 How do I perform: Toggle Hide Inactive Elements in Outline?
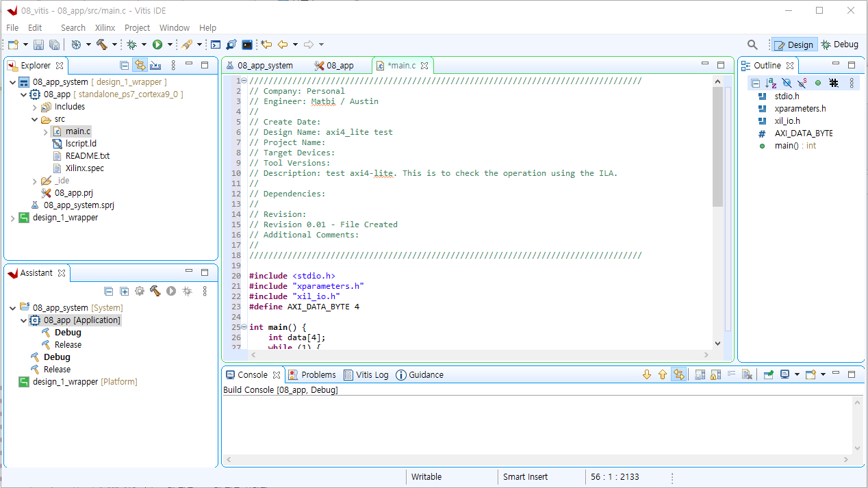[x=833, y=83]
